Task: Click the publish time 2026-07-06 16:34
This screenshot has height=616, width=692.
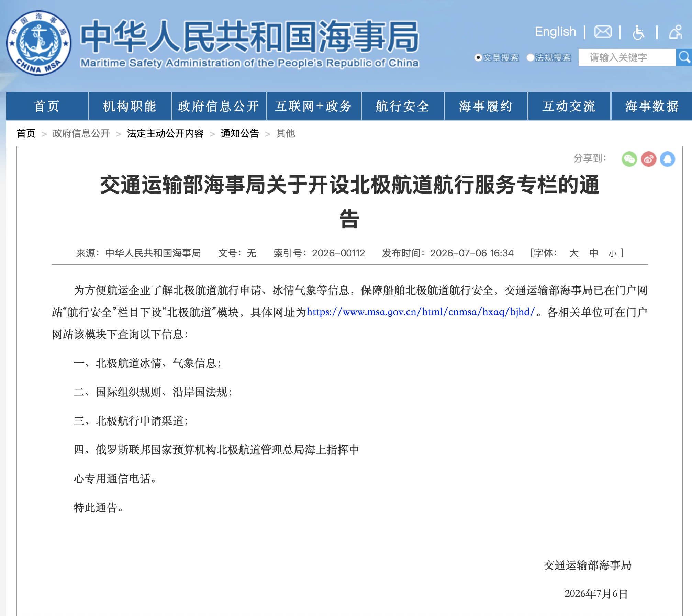Action: (x=472, y=253)
